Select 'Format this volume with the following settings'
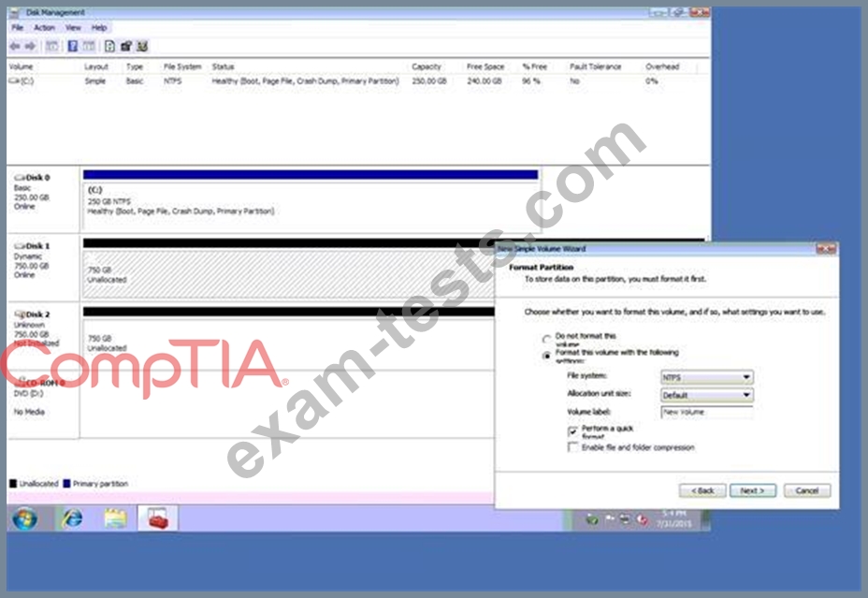 coord(547,356)
